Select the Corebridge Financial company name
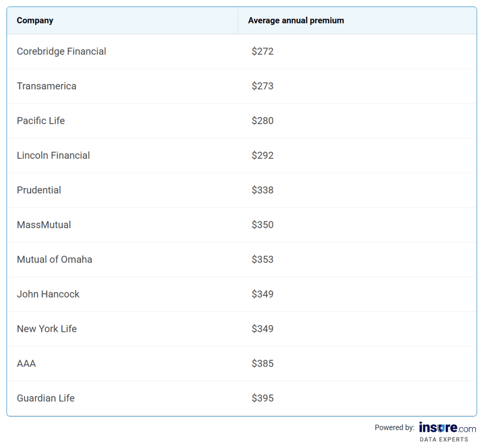 click(62, 51)
